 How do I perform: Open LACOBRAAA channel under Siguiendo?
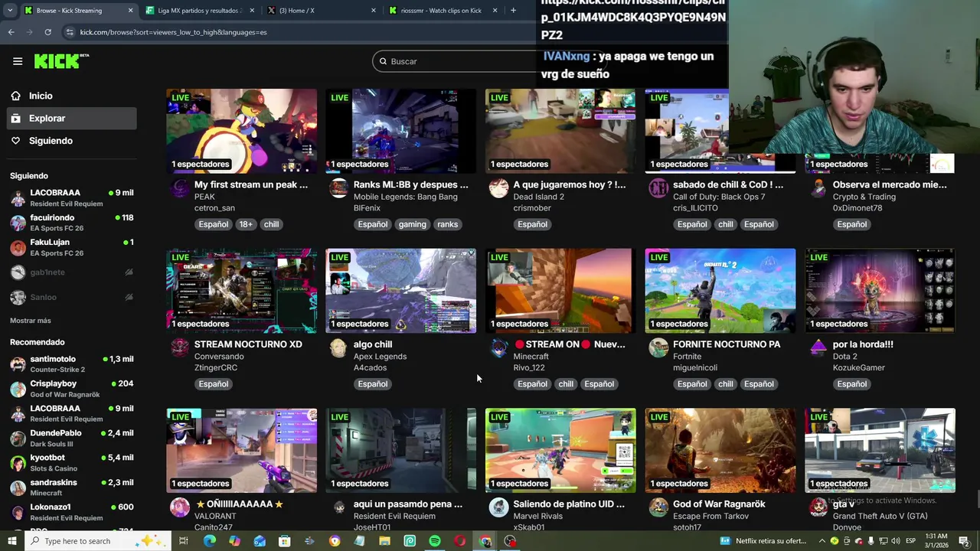pos(71,197)
